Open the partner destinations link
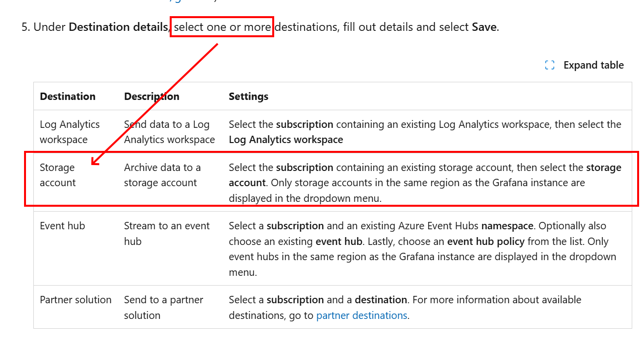This screenshot has width=644, height=339. click(361, 315)
